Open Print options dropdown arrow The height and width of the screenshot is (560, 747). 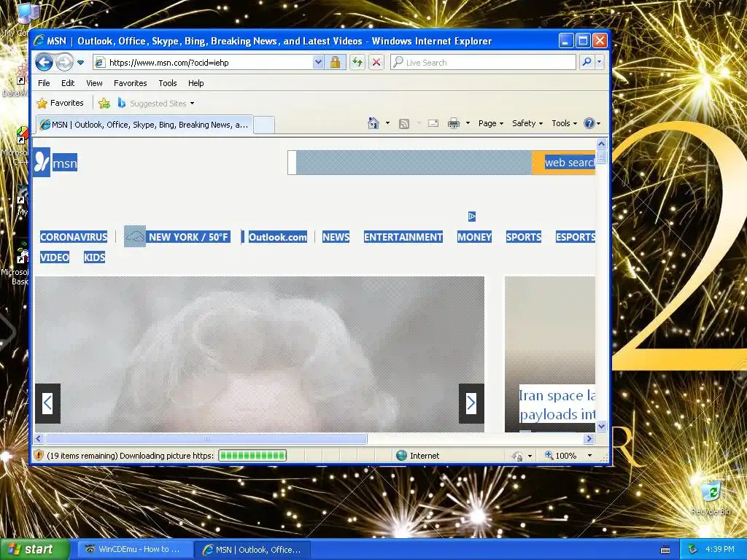(x=468, y=123)
